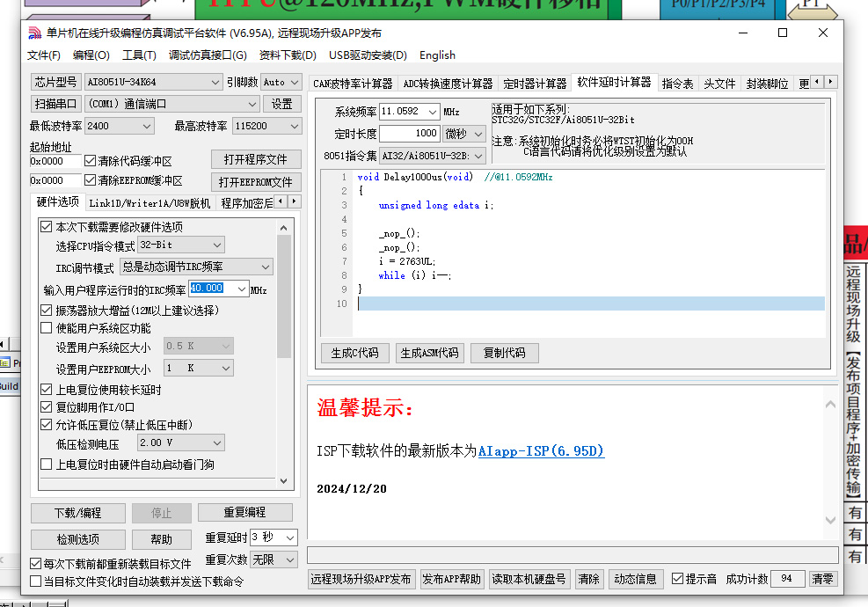
Task: Click hardware options list scroll-up arrow
Action: [283, 228]
